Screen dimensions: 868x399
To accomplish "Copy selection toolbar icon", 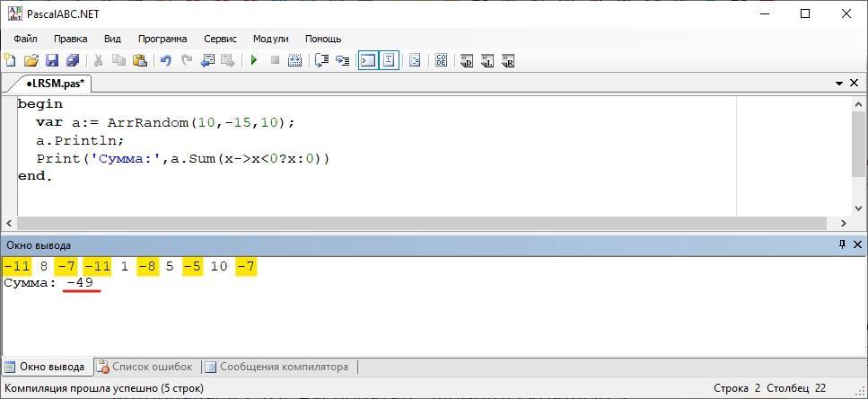I will (118, 60).
